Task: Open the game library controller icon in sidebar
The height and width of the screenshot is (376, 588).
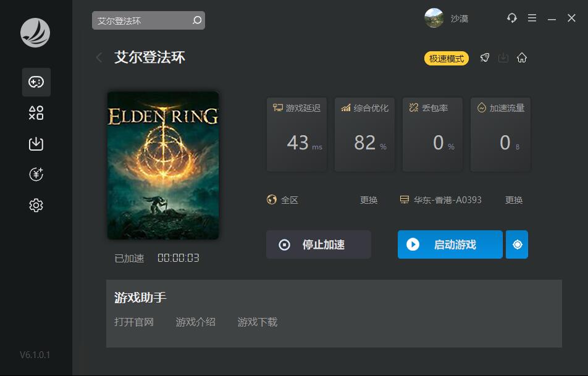Action: pos(36,82)
